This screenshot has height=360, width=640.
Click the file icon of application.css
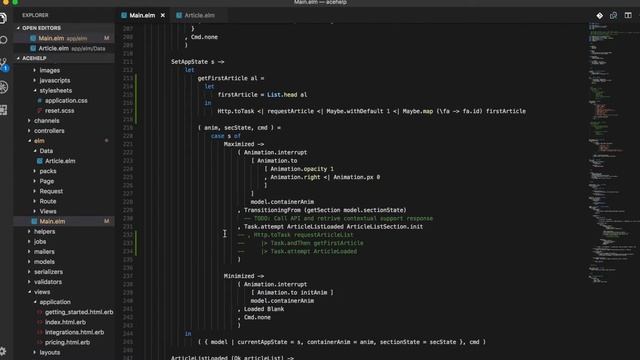click(x=40, y=100)
